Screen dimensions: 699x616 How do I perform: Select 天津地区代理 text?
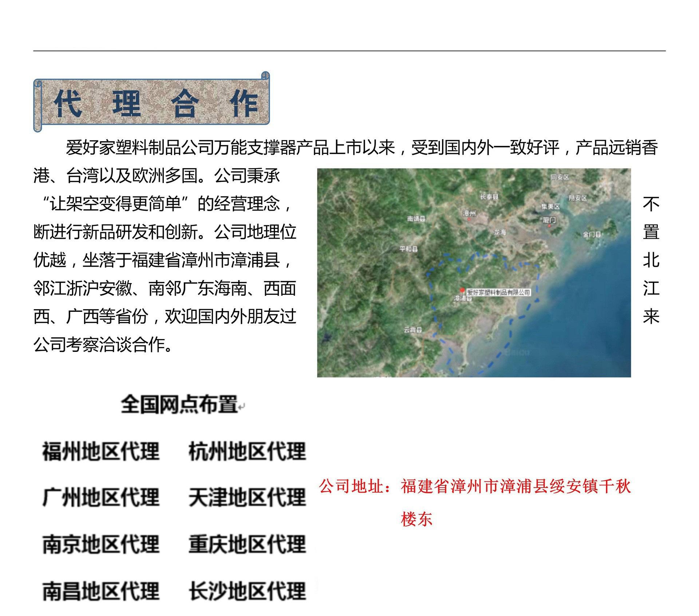(x=247, y=497)
